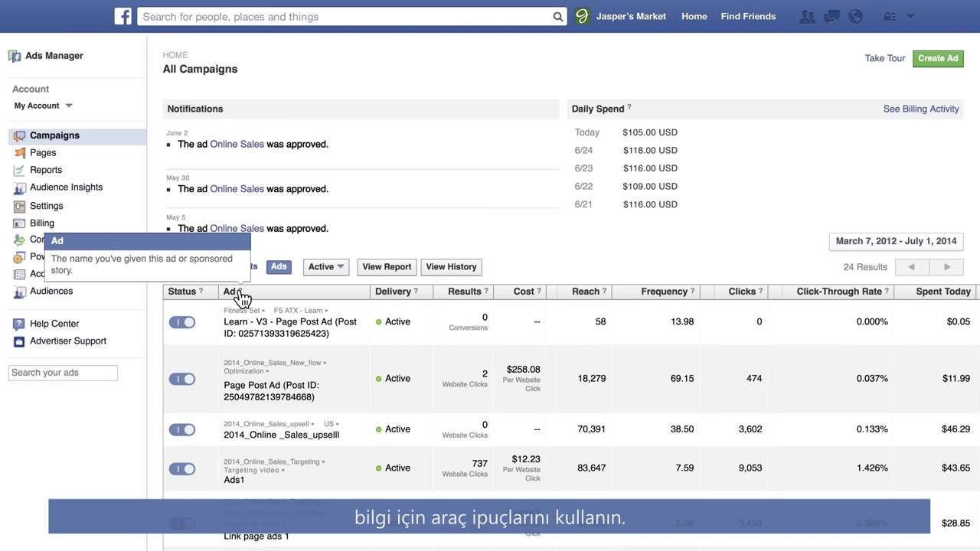Image resolution: width=980 pixels, height=551 pixels.
Task: Open the Active filter dropdown
Action: coord(326,267)
